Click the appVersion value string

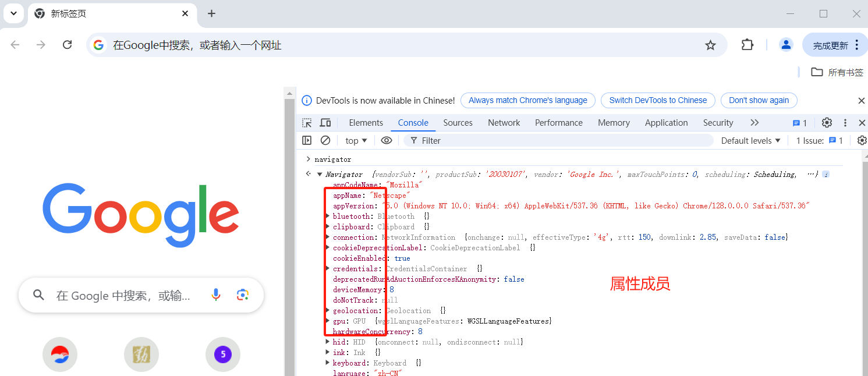pyautogui.click(x=596, y=206)
